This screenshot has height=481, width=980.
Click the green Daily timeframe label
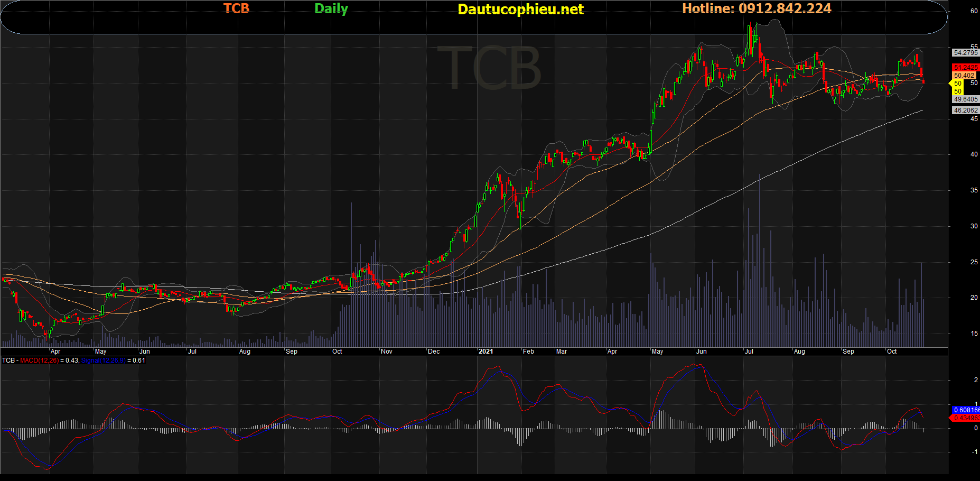tap(331, 8)
